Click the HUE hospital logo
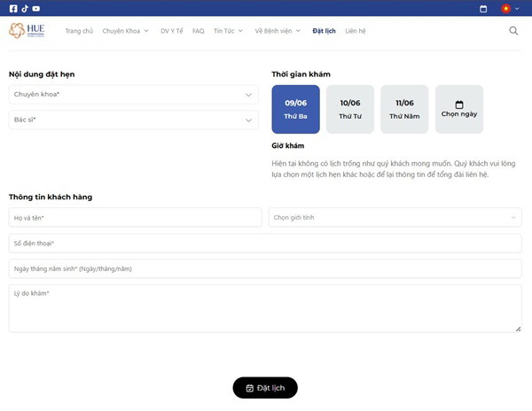This screenshot has width=532, height=411. point(27,30)
